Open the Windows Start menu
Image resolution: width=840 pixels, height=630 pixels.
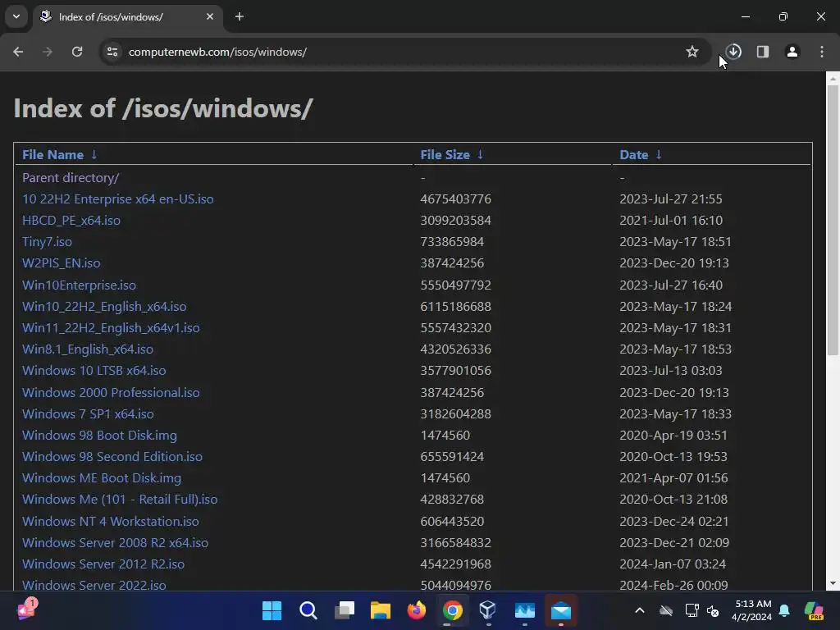pos(272,610)
